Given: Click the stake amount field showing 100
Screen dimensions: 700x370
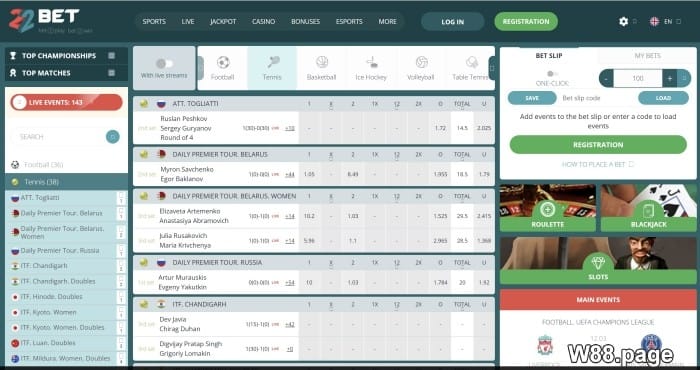Looking at the screenshot, I should pos(638,79).
